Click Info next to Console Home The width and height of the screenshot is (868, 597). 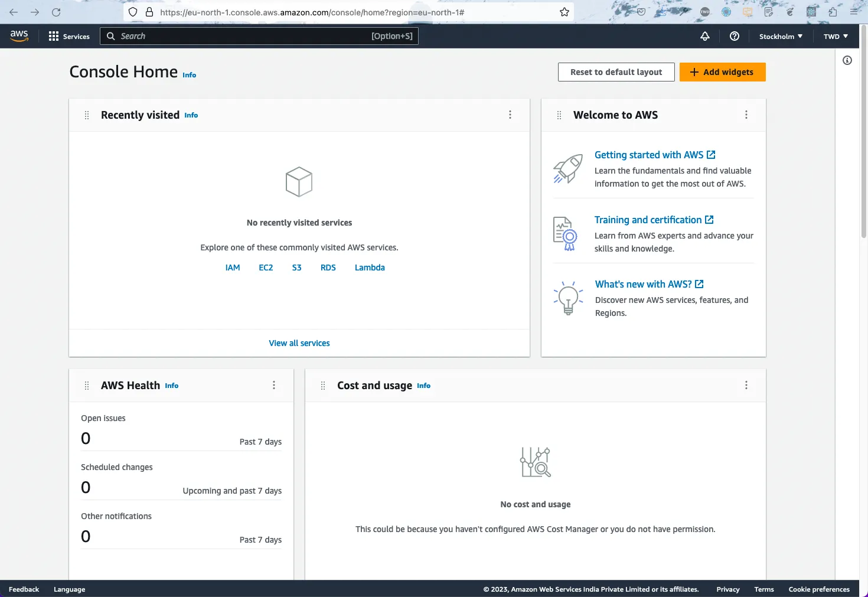point(189,75)
